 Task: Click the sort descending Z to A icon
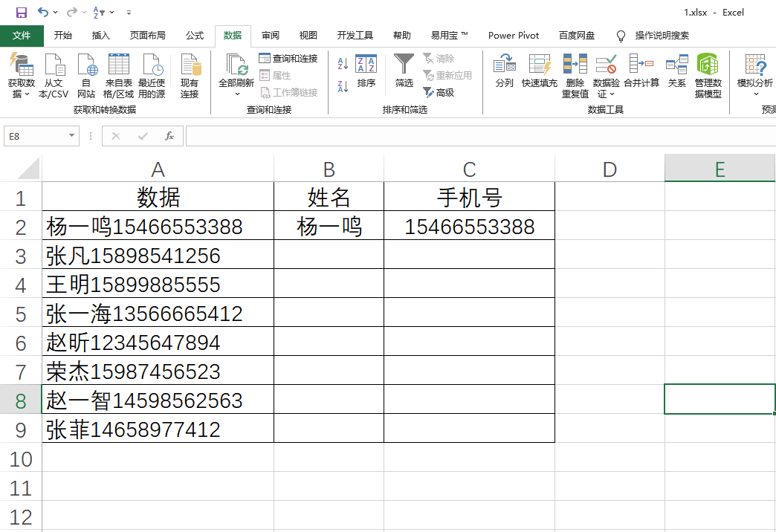coord(343,87)
